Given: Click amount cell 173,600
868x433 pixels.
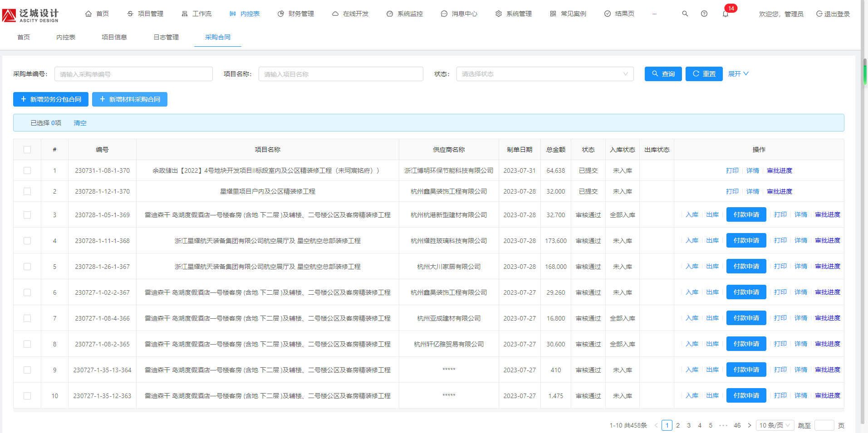Looking at the screenshot, I should point(556,241).
